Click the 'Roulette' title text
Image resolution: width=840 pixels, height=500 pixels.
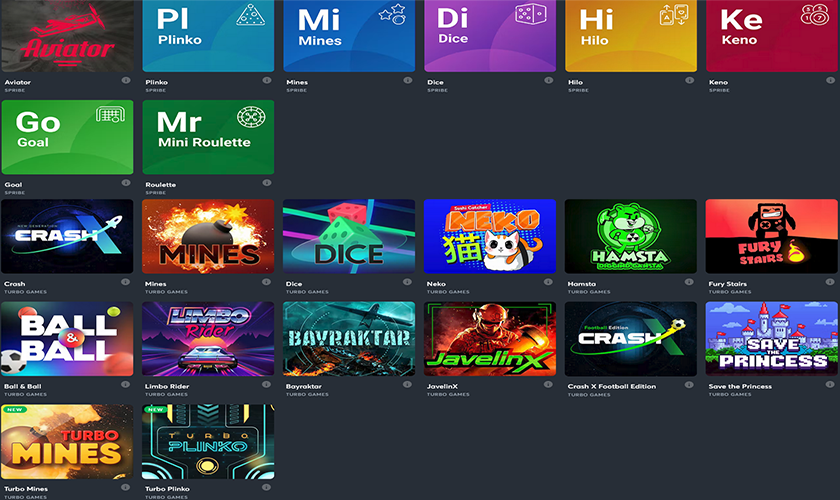(x=161, y=184)
